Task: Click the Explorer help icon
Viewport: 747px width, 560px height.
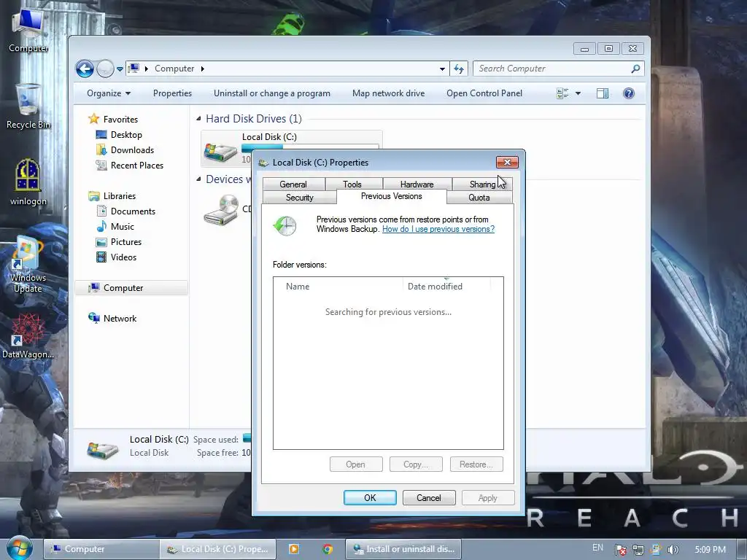Action: [629, 93]
